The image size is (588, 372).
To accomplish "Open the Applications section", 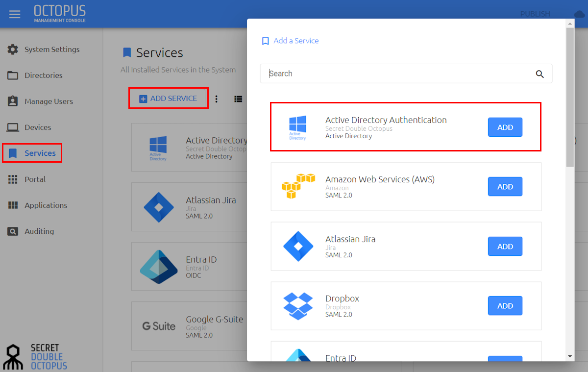I will tap(46, 205).
